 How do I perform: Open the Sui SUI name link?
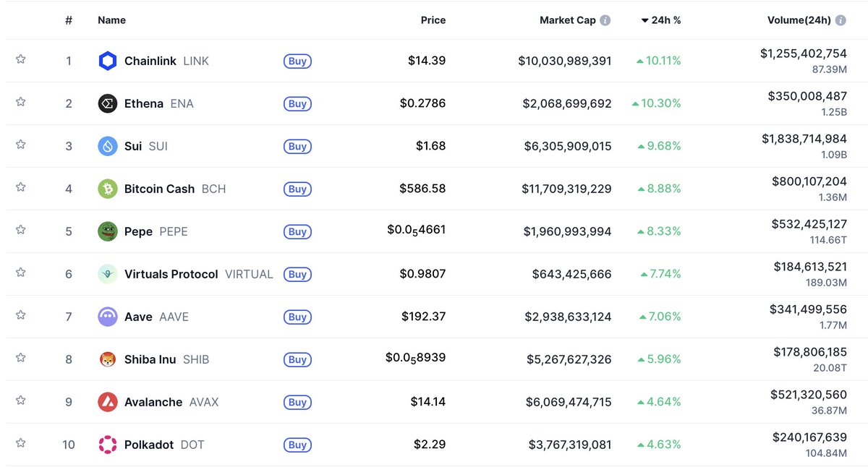146,147
